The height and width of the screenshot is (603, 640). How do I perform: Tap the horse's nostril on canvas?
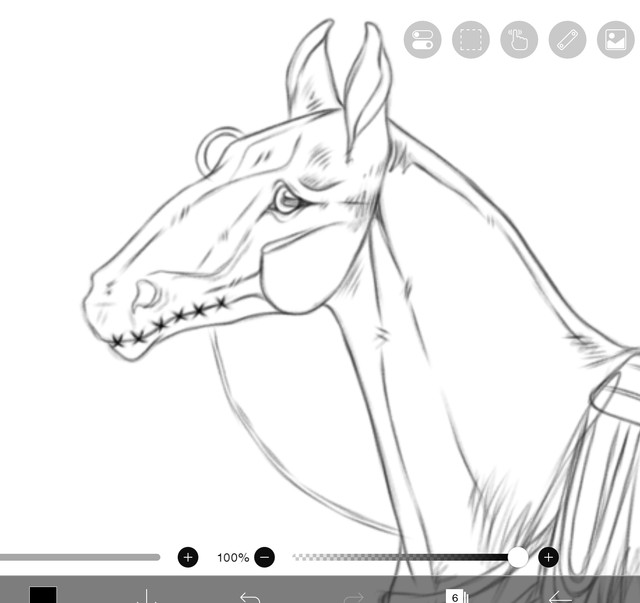click(145, 295)
